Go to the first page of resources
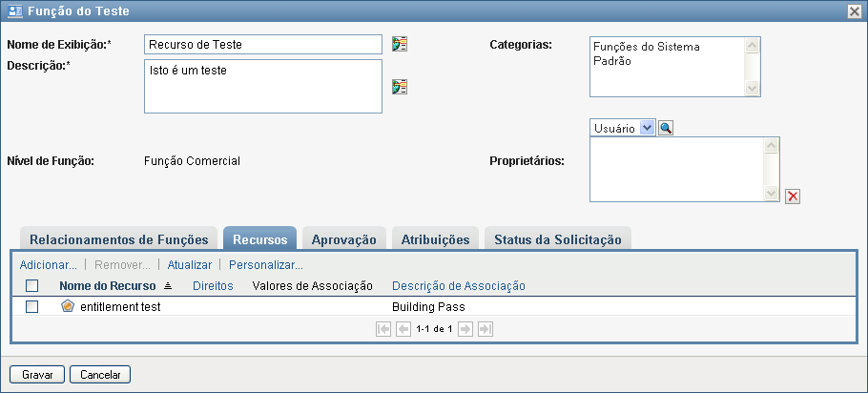The height and width of the screenshot is (393, 868). pos(383,328)
